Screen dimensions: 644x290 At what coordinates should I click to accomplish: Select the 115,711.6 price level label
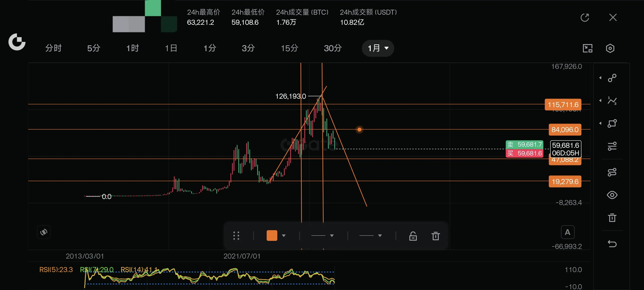click(x=563, y=105)
